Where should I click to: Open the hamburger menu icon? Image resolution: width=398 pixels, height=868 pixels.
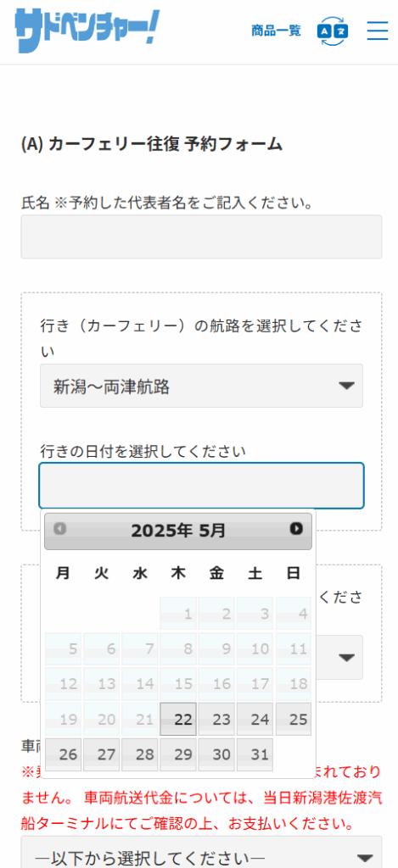[378, 31]
